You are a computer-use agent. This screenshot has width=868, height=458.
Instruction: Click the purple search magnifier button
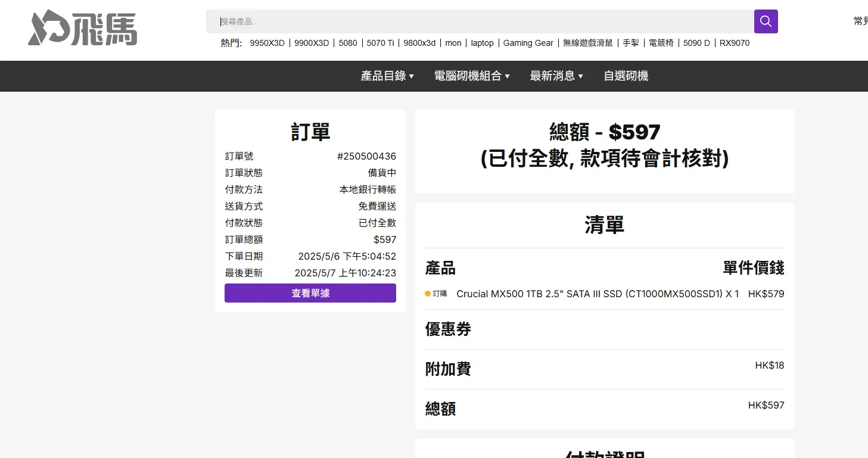766,21
